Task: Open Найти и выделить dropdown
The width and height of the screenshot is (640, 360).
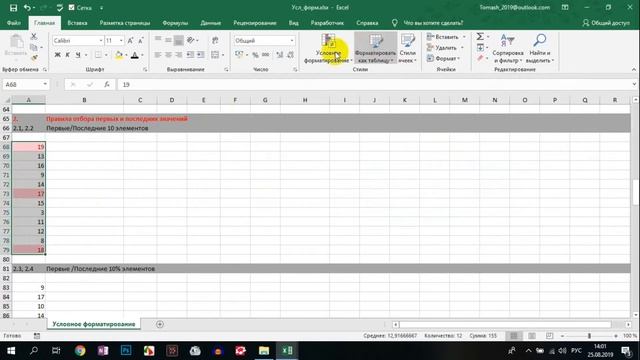Action: 540,49
